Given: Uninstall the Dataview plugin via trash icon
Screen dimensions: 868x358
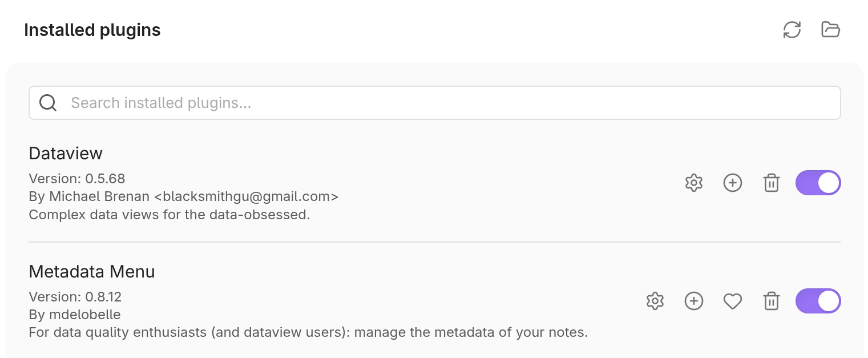Looking at the screenshot, I should tap(771, 183).
